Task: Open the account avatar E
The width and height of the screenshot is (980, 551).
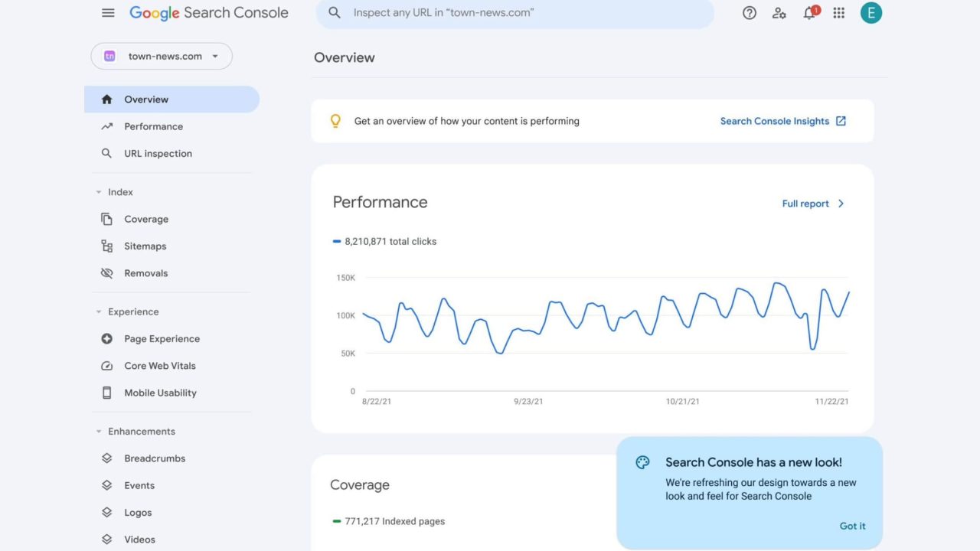Action: pyautogui.click(x=871, y=12)
